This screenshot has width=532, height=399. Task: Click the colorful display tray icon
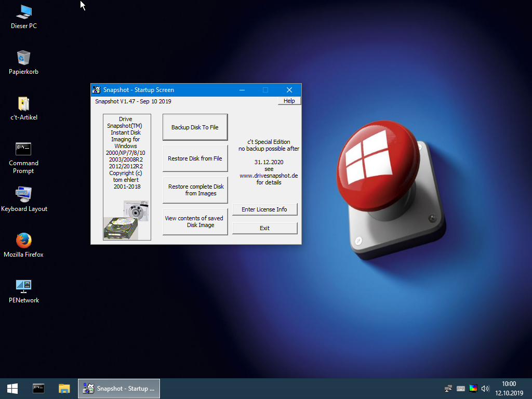[473, 388]
